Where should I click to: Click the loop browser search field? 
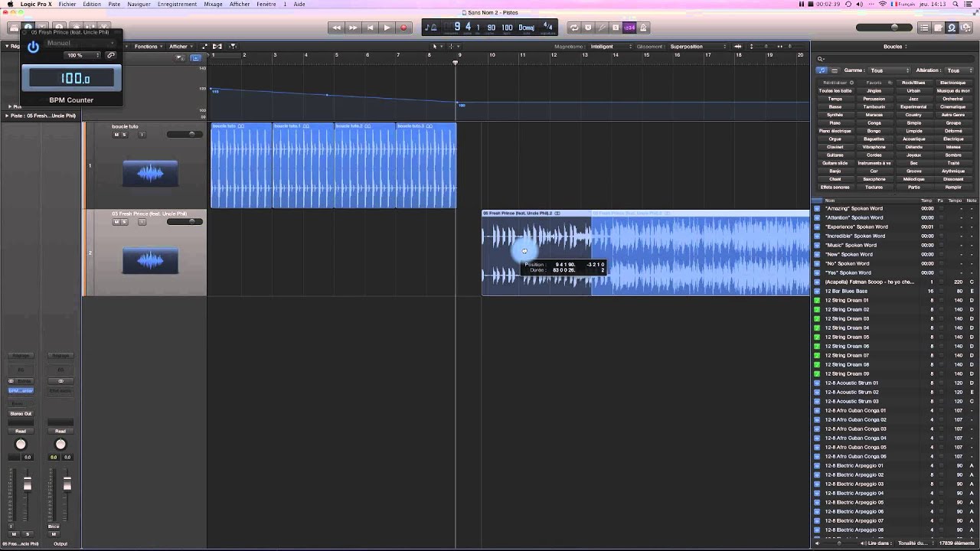click(x=895, y=58)
